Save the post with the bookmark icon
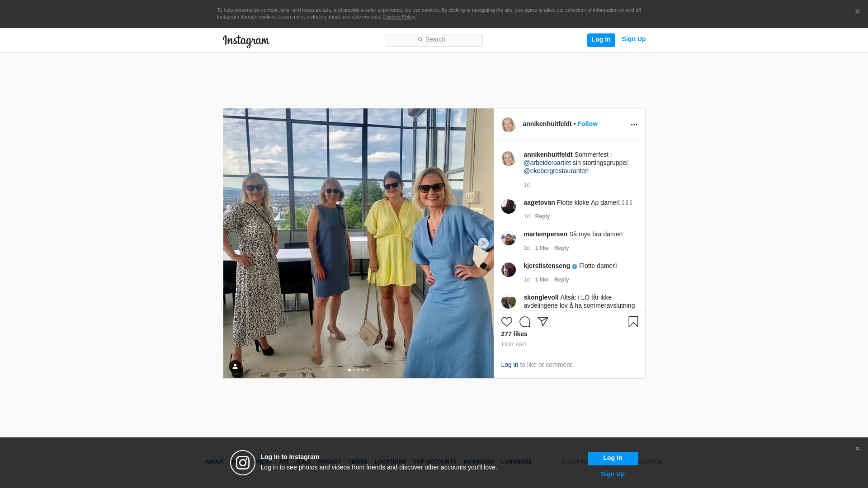Viewport: 868px width, 488px height. [x=633, y=322]
